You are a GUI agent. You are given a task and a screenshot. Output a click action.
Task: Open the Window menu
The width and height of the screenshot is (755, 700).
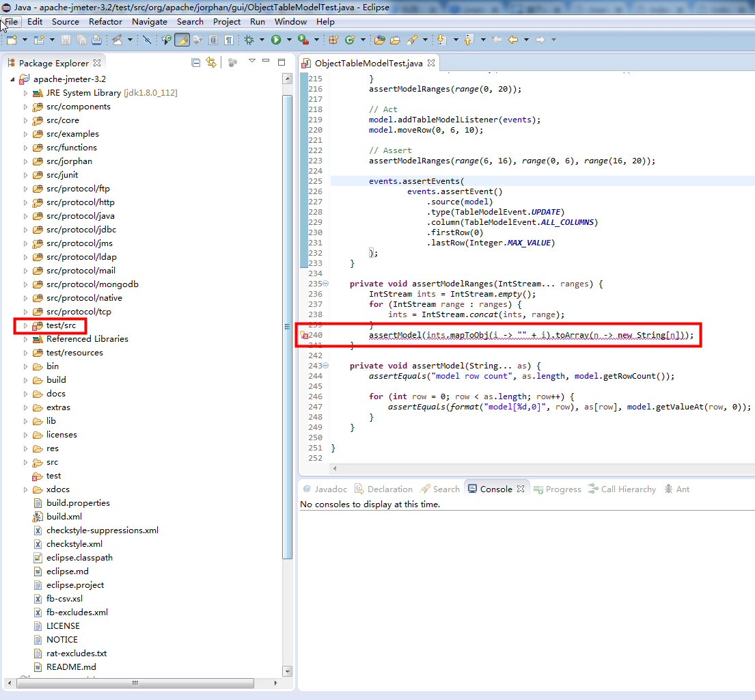tap(290, 22)
